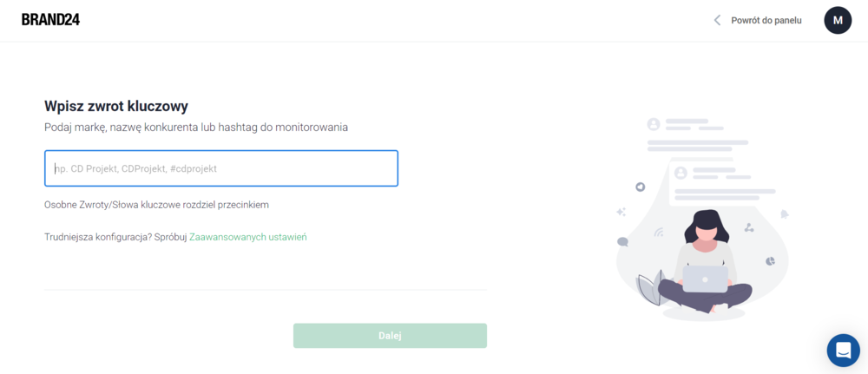Click the pie chart icon in the illustration
The image size is (868, 374).
click(769, 260)
